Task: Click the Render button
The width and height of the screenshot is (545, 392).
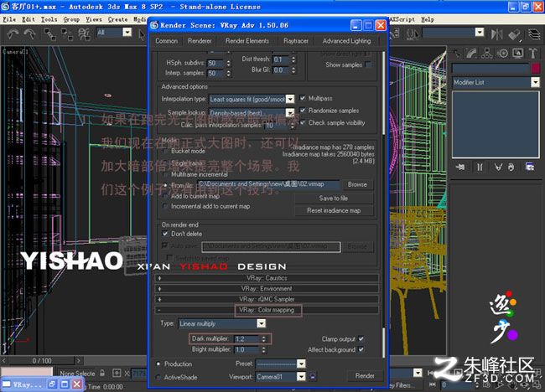Action: click(365, 376)
